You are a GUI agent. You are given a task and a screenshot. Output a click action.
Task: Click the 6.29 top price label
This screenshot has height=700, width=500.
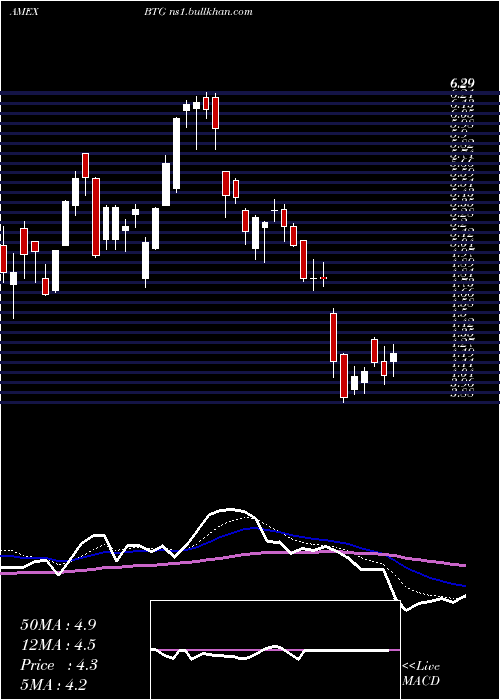pos(462,83)
